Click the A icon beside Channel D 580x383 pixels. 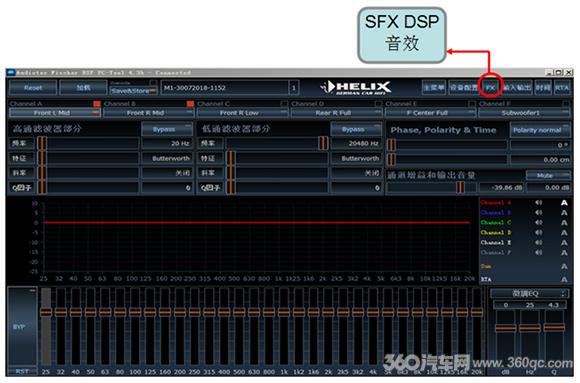pyautogui.click(x=564, y=233)
